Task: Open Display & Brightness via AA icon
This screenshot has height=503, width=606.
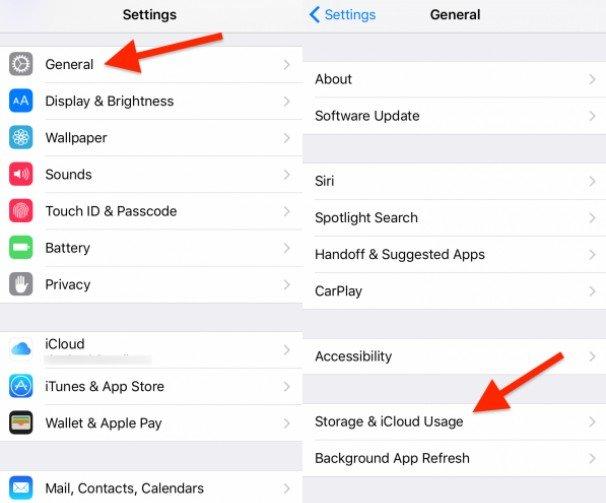Action: pos(21,101)
